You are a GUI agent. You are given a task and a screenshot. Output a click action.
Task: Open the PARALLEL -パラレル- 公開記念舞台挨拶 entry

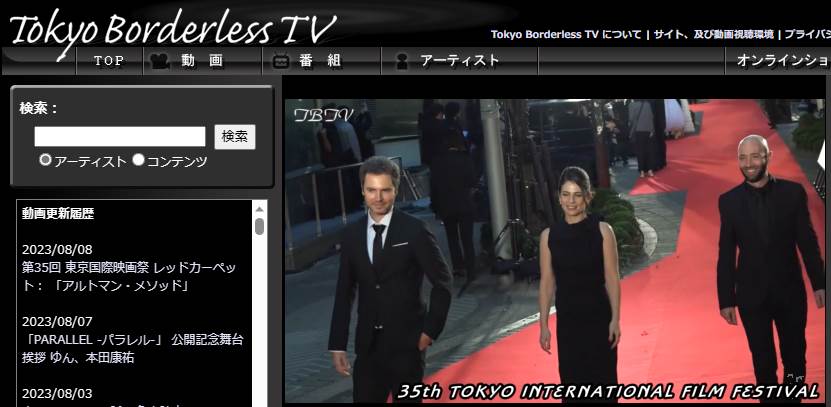[x=132, y=349]
